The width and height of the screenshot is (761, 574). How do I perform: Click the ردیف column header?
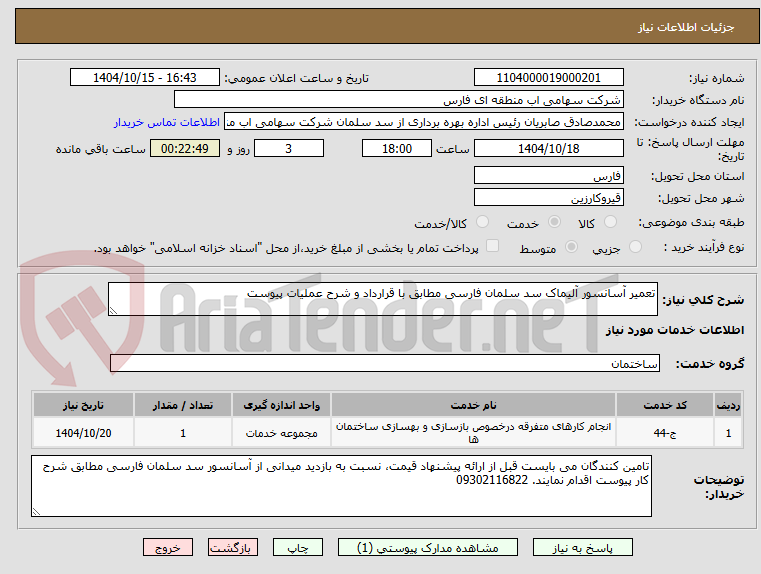pos(728,405)
